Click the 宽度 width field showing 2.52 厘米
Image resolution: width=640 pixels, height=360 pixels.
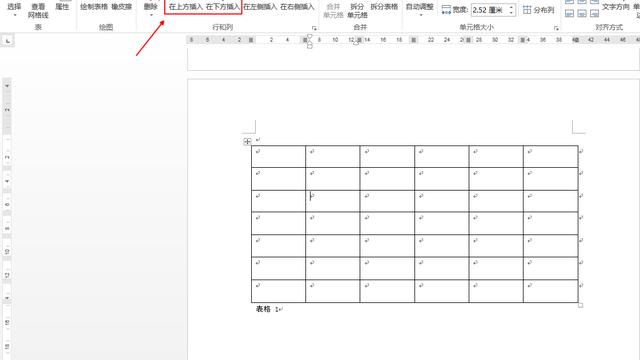pyautogui.click(x=489, y=10)
